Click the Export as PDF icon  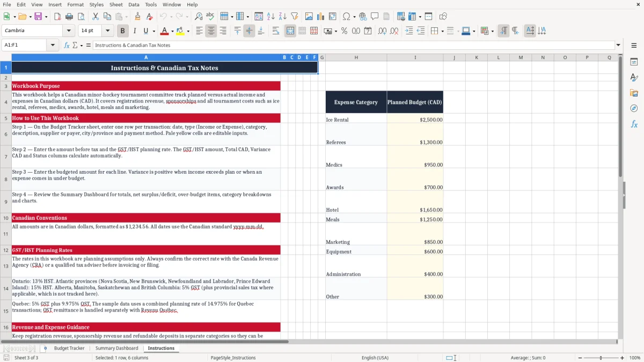click(57, 17)
